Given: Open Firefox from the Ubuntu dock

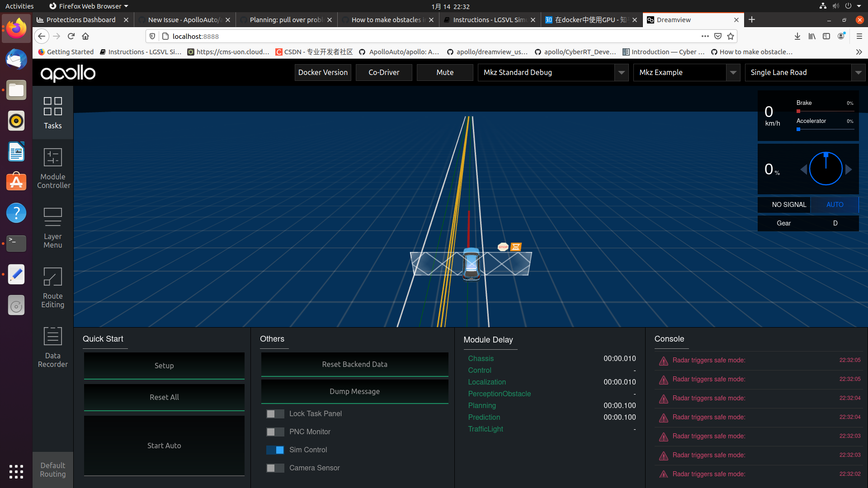Looking at the screenshot, I should [16, 28].
